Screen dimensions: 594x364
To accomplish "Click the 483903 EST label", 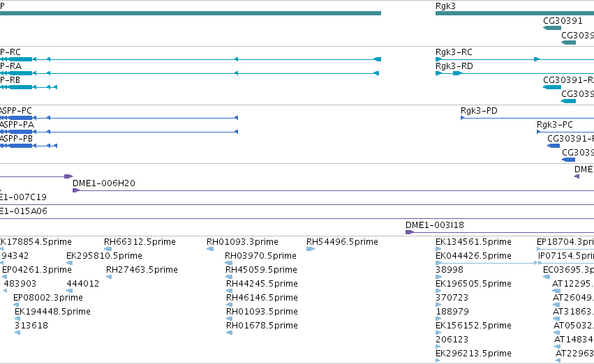I will coord(20,284).
